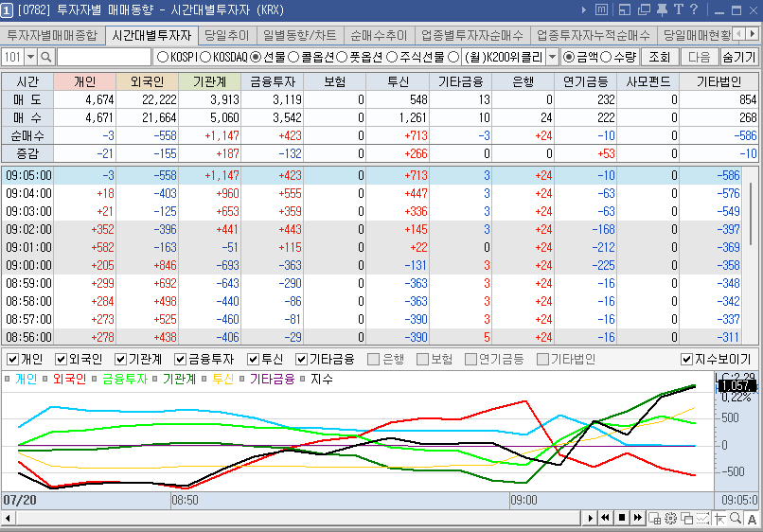Select the KOSDAQ radio button
The image size is (763, 532).
pyautogui.click(x=205, y=58)
